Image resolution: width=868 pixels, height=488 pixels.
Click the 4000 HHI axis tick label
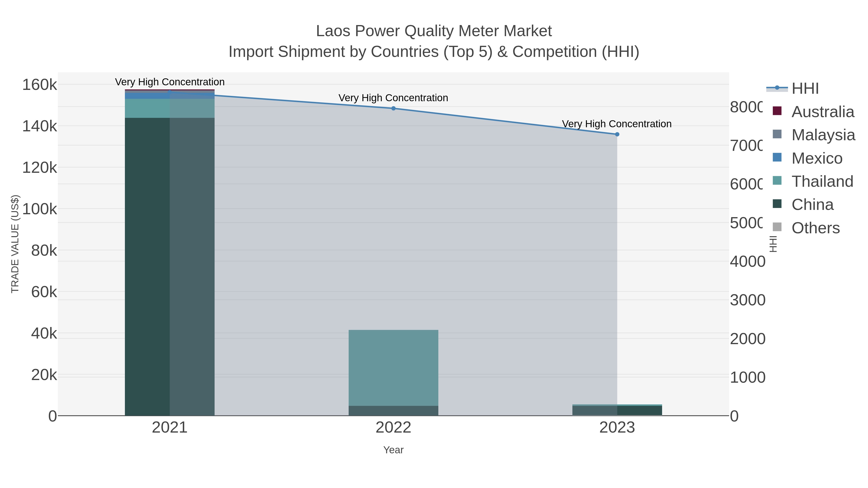tap(748, 262)
